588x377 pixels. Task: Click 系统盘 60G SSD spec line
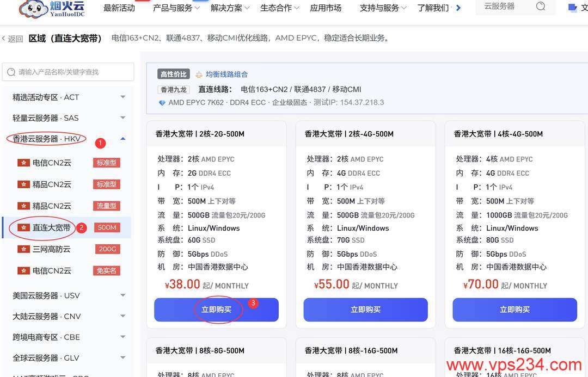tap(186, 240)
